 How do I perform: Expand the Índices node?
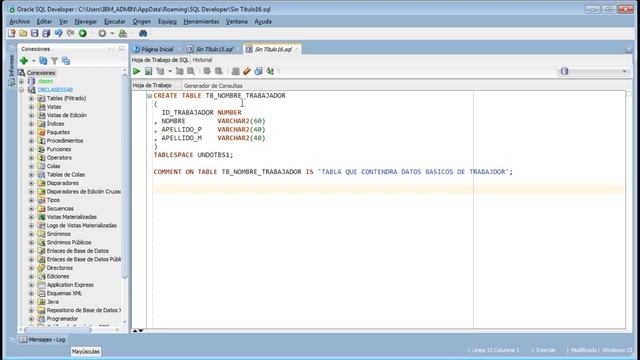tap(31, 124)
